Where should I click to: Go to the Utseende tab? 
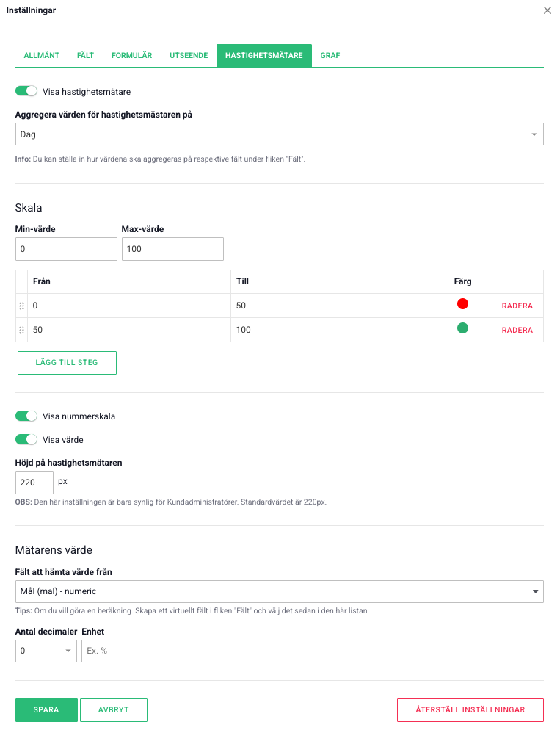(x=189, y=56)
